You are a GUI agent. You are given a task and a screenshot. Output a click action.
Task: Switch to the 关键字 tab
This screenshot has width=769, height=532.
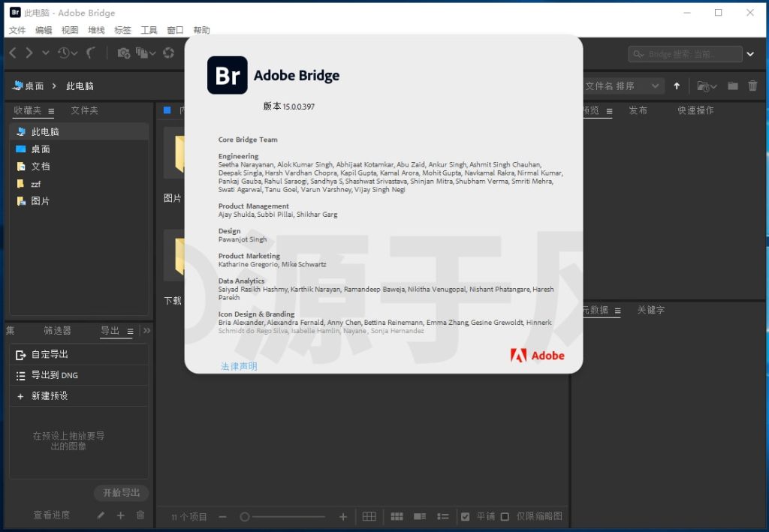click(x=651, y=310)
